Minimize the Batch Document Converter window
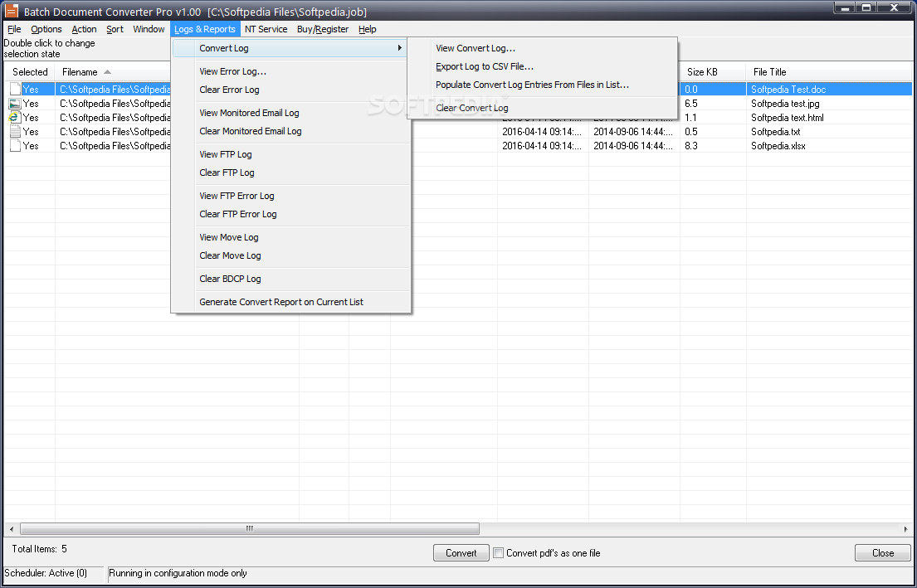 (845, 7)
